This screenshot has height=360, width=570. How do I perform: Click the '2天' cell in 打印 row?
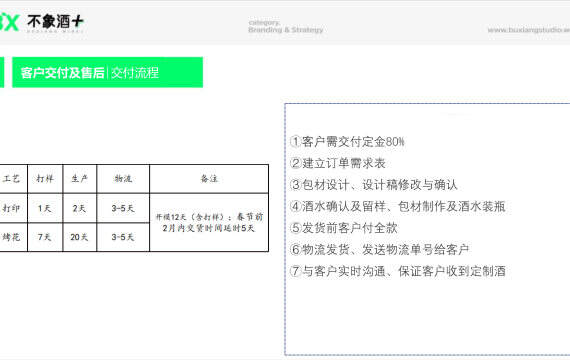[x=80, y=208]
